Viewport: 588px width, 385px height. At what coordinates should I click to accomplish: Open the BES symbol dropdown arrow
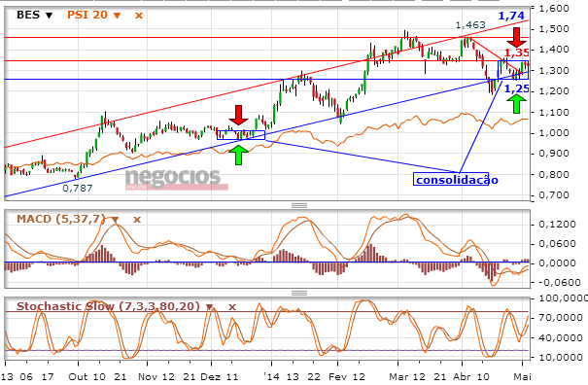tap(50, 16)
